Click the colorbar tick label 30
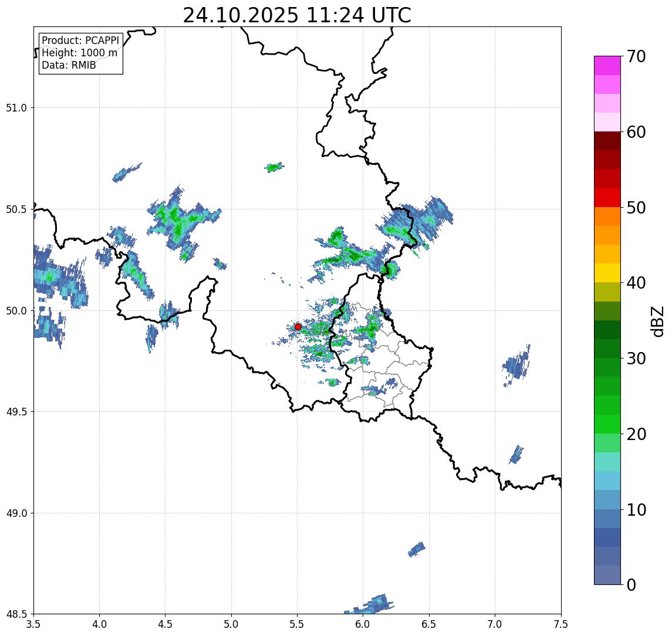 pos(636,358)
